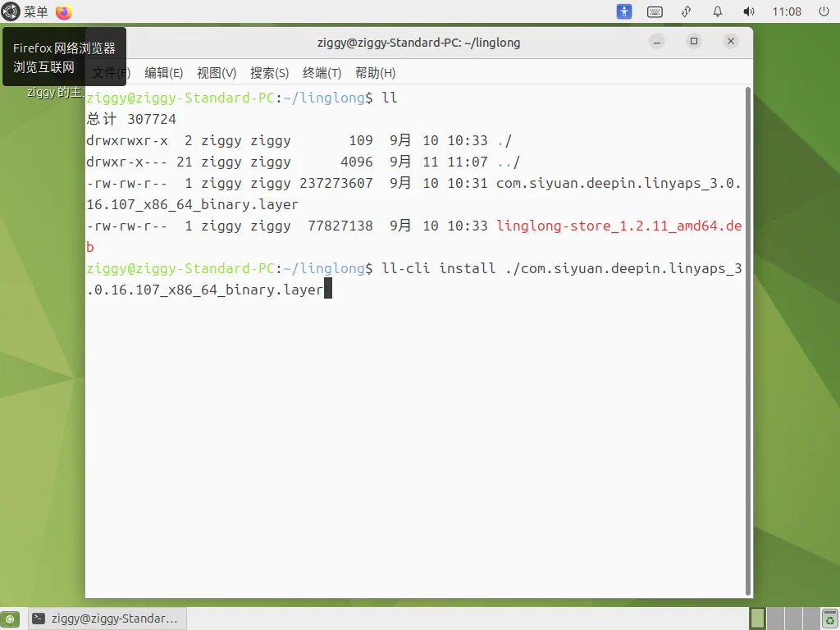840x630 pixels.
Task: Click the keyboard input method indicator
Action: pyautogui.click(x=655, y=11)
